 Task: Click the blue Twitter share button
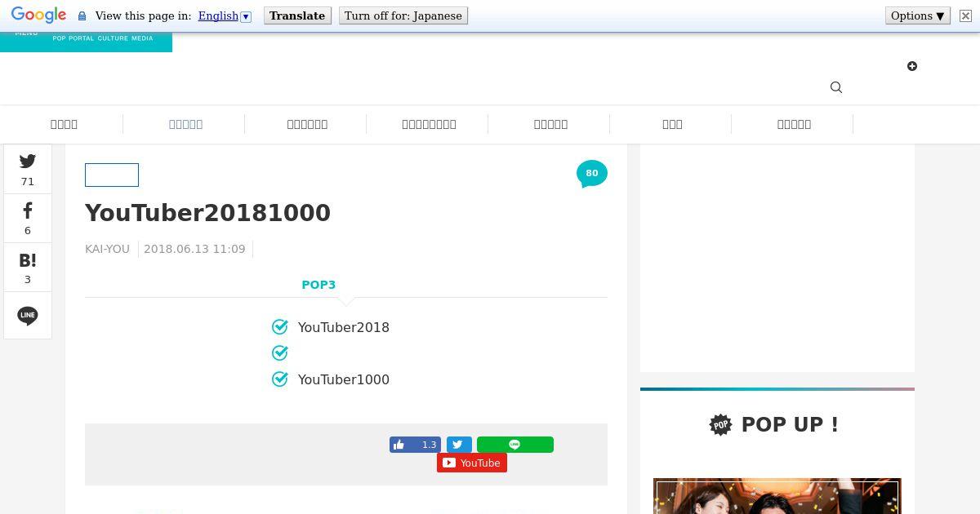459,445
